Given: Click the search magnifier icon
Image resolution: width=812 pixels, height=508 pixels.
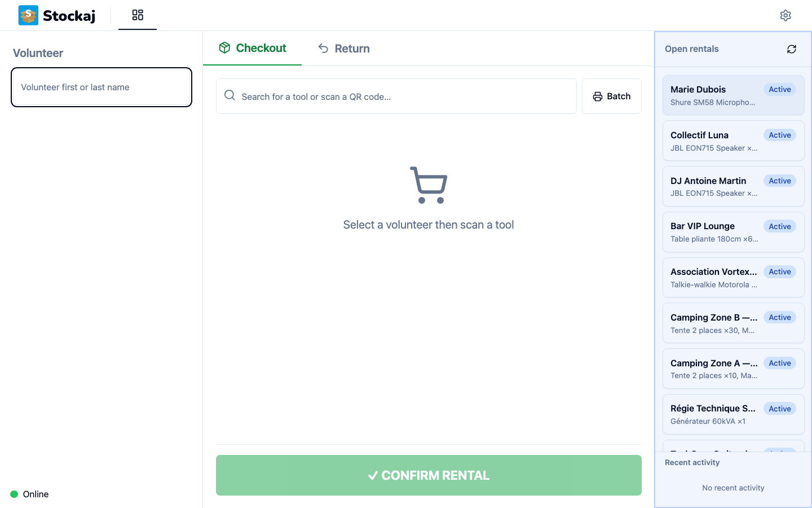Looking at the screenshot, I should tap(230, 95).
